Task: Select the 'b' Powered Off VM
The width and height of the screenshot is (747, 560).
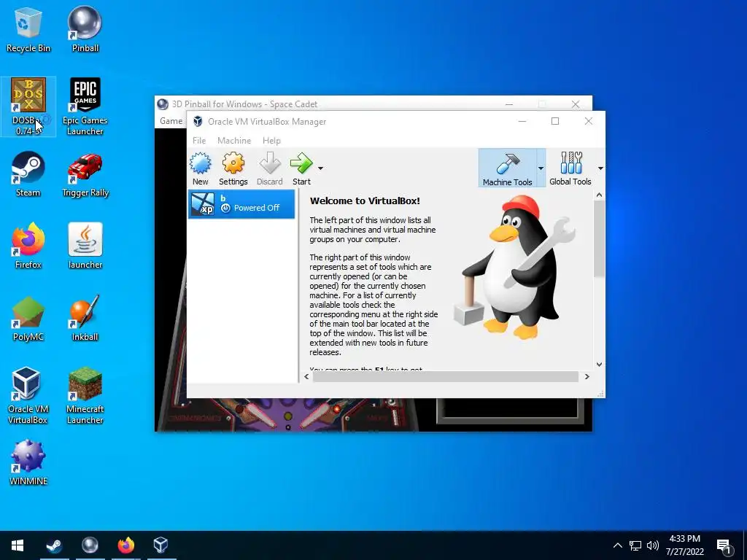Action: tap(241, 204)
